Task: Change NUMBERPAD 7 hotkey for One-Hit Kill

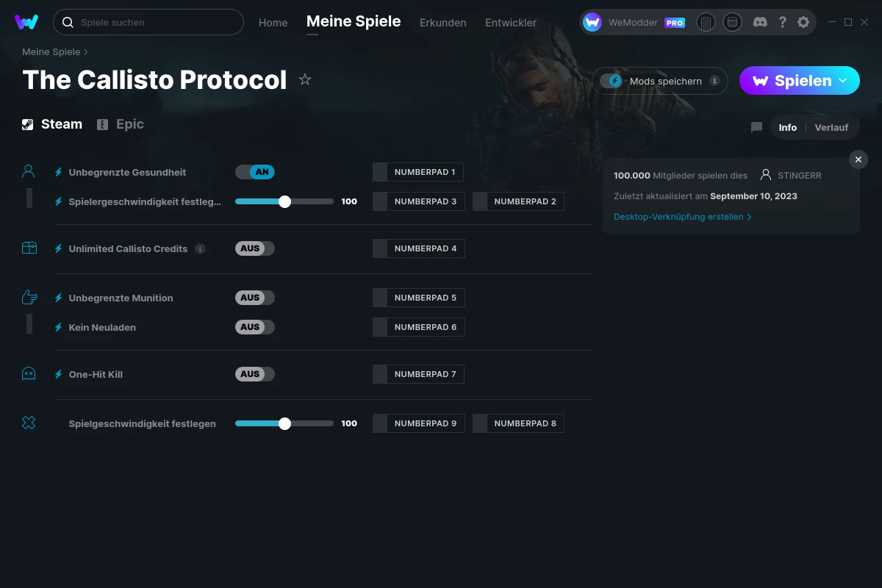Action: point(419,374)
